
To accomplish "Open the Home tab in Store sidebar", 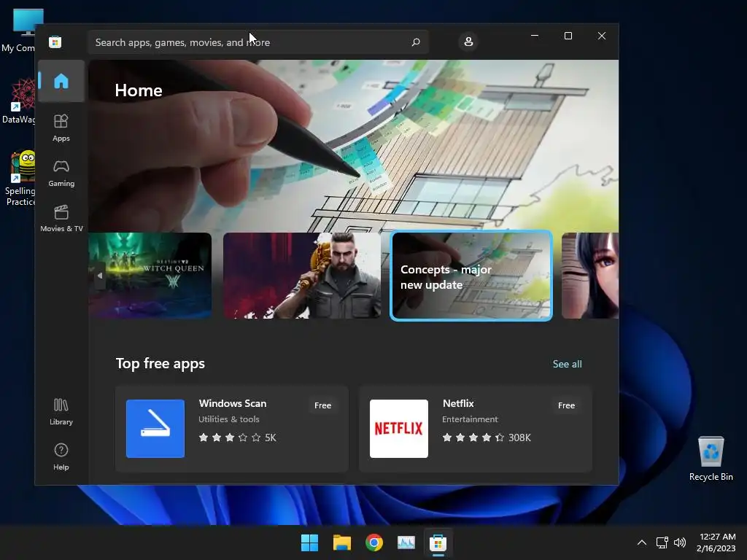I will (61, 81).
